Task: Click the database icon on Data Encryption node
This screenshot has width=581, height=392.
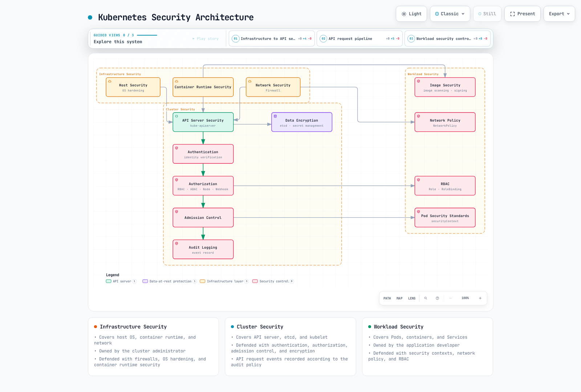Action: point(275,116)
